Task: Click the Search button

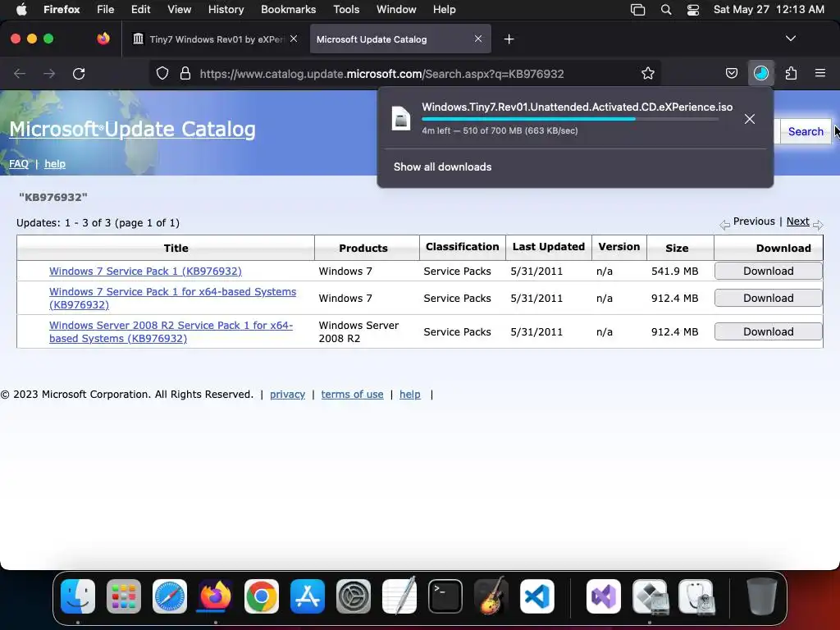Action: [x=806, y=131]
